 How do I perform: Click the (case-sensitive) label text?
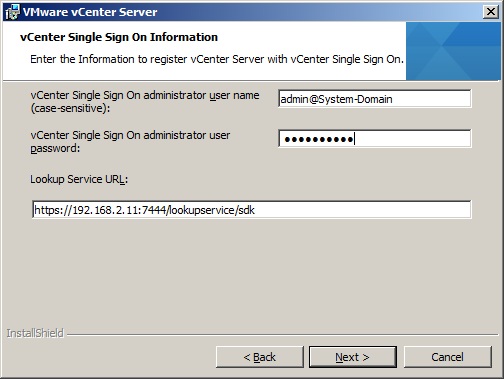(x=70, y=108)
